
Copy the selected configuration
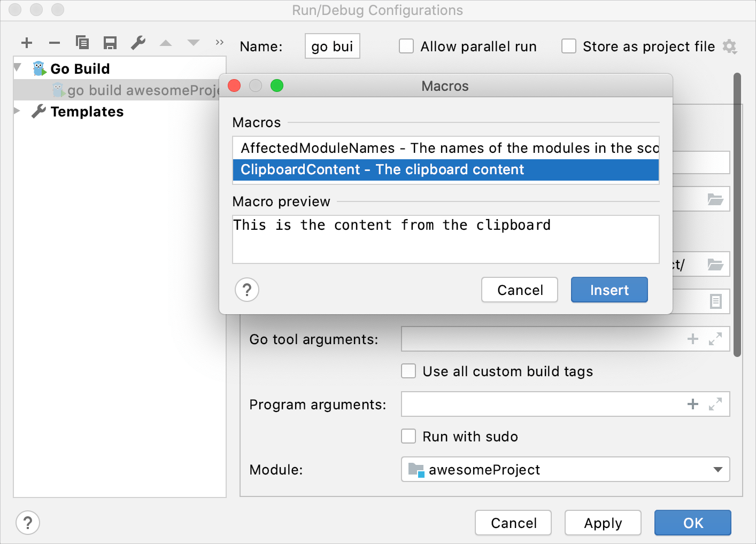(x=82, y=42)
